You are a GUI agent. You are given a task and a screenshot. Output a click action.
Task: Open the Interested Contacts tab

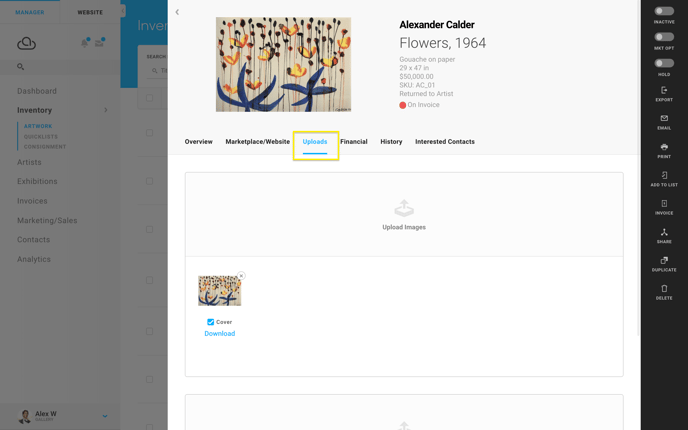coord(444,142)
